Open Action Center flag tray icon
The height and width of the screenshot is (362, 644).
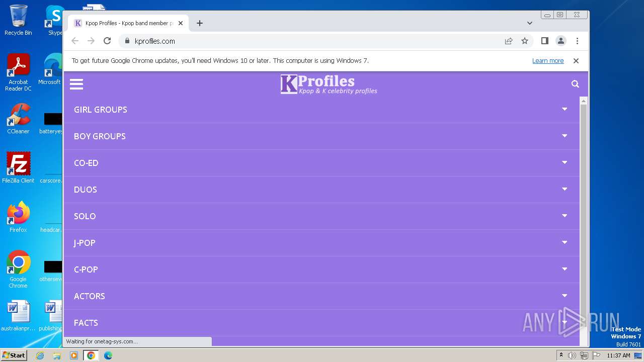(596, 355)
